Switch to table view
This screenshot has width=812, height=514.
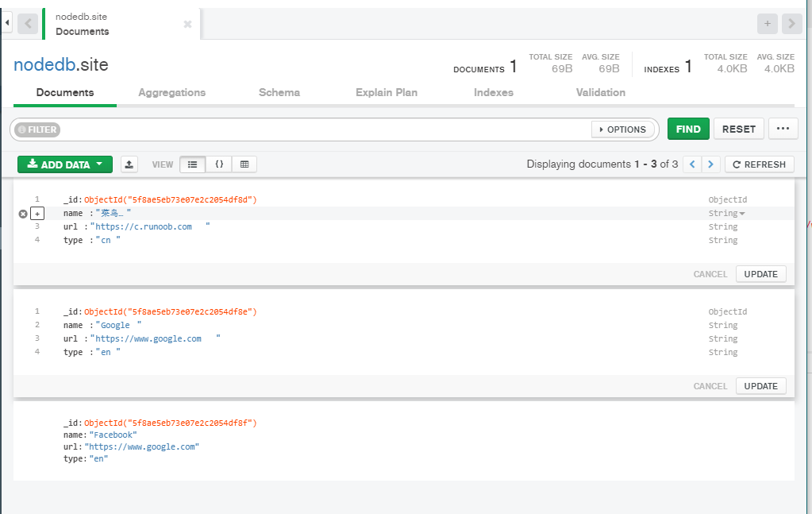click(244, 164)
